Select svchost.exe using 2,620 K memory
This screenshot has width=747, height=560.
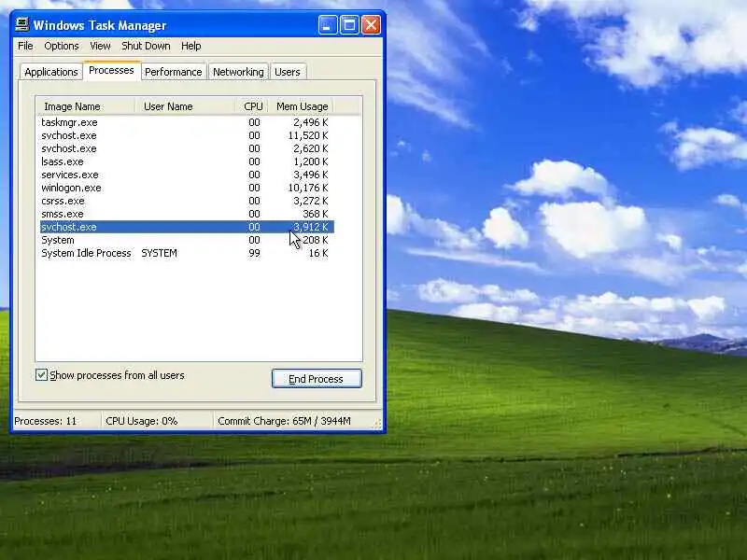click(x=187, y=148)
